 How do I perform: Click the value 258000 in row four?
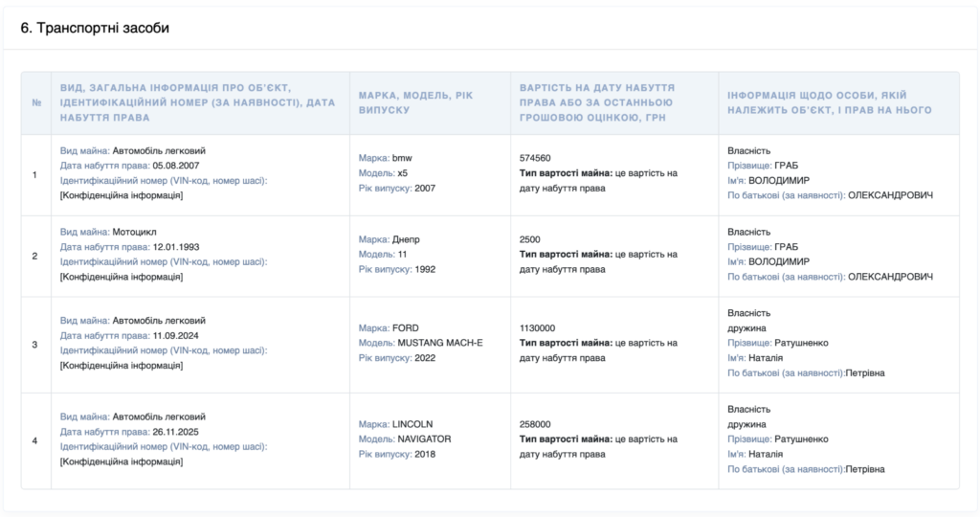click(x=535, y=424)
